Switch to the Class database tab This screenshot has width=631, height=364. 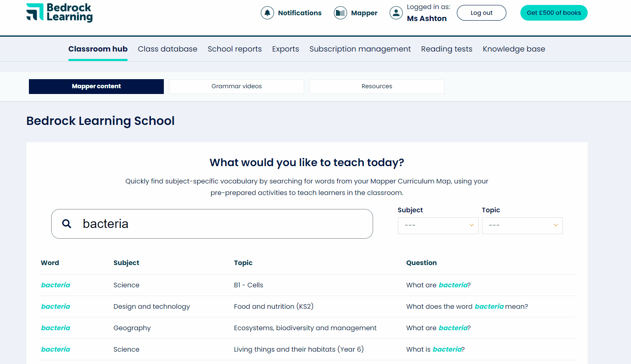coord(168,49)
